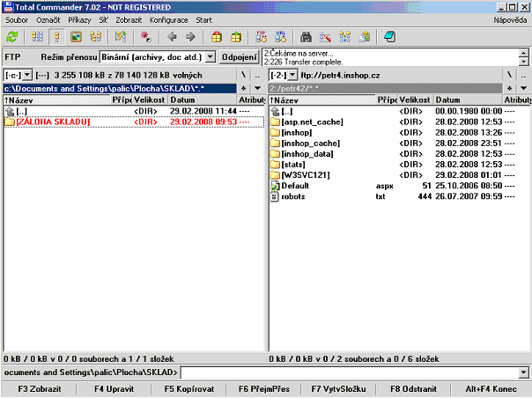Select inshop folder in right panel
This screenshot has height=398, width=532.
pos(399,133)
